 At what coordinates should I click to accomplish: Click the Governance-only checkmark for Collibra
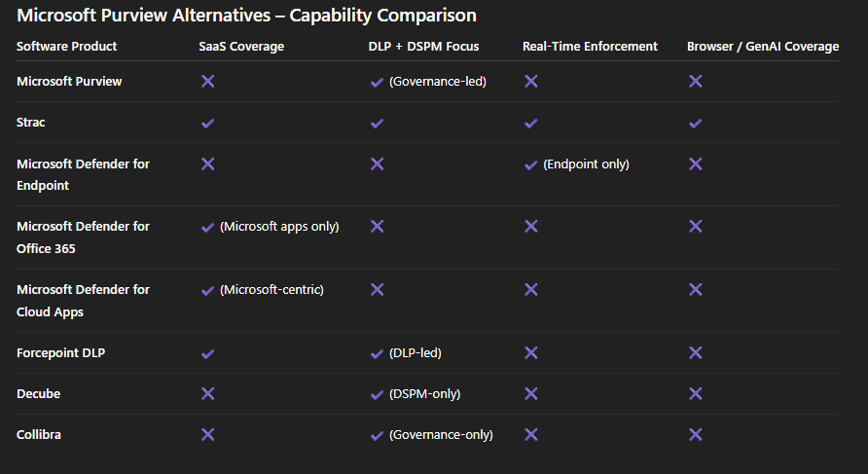click(x=377, y=435)
